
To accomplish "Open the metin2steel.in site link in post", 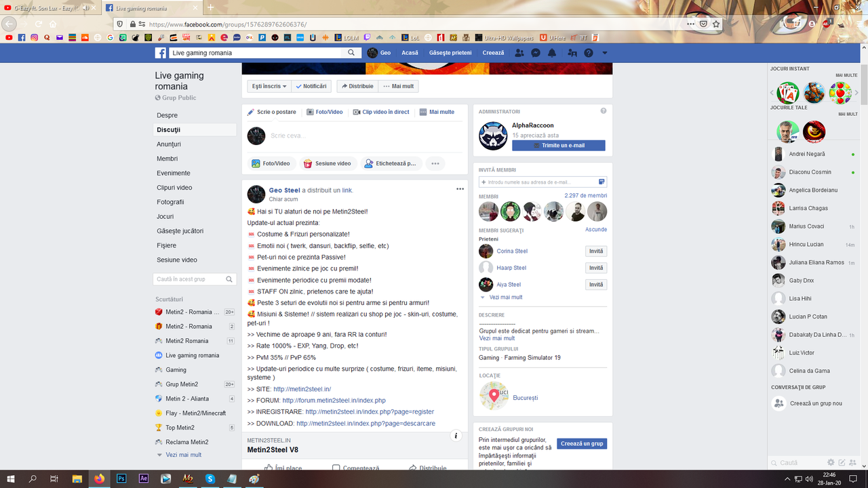I will pyautogui.click(x=302, y=389).
